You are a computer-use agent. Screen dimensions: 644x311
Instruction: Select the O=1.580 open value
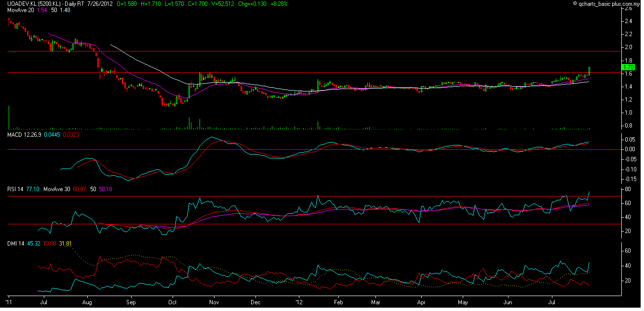pyautogui.click(x=128, y=3)
